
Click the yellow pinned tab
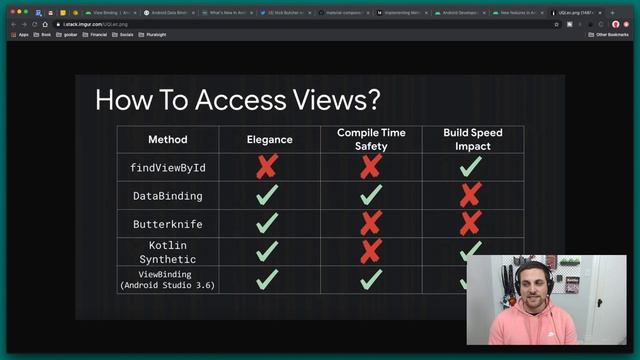point(63,13)
